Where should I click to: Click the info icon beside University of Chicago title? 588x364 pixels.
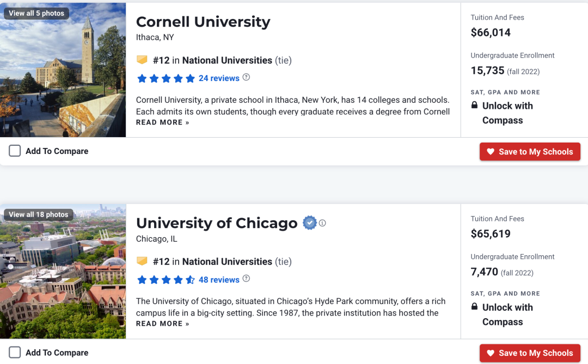tap(322, 223)
